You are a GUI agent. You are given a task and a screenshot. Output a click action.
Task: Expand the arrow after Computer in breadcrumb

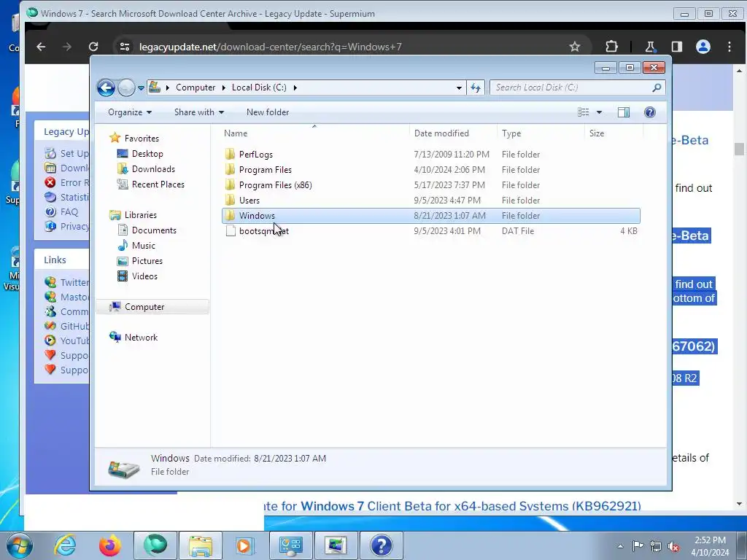pos(225,87)
